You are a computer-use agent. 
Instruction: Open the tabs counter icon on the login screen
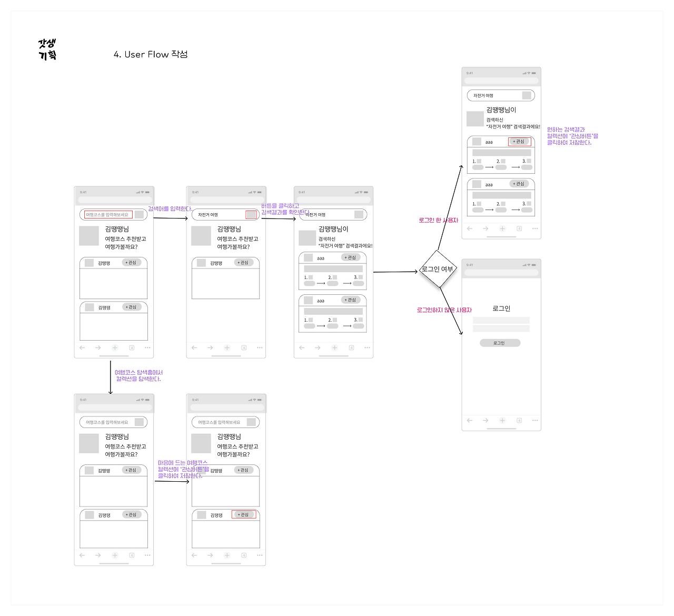(519, 420)
